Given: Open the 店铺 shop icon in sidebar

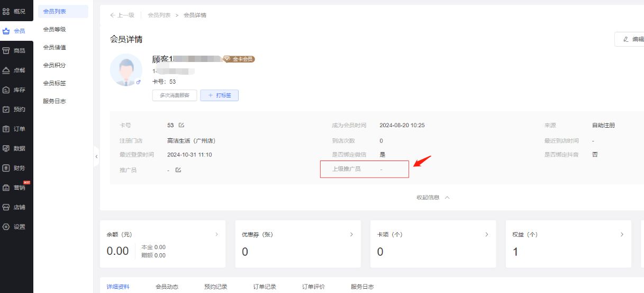Looking at the screenshot, I should (x=6, y=207).
